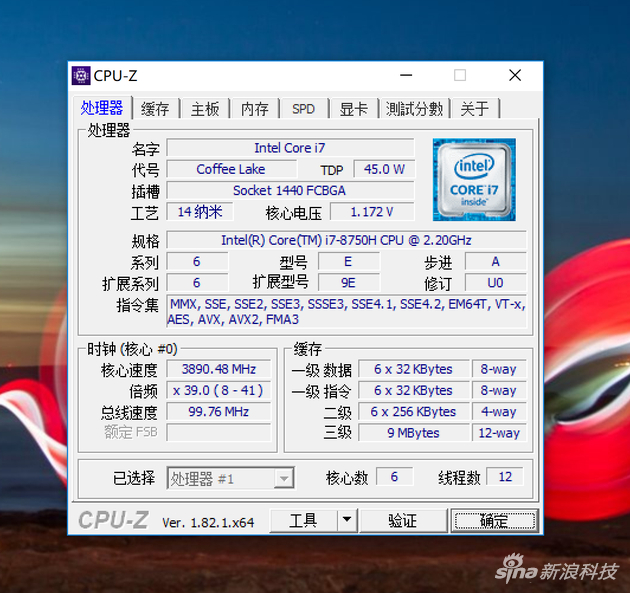Click the 一级 指令 '8-way' value
This screenshot has width=630, height=593.
[x=499, y=390]
